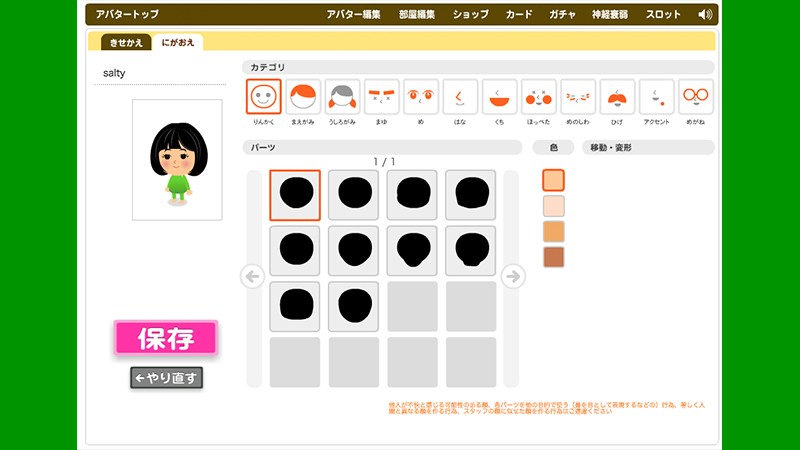Select the ほっぺた cheeks category icon
Image resolution: width=800 pixels, height=450 pixels.
(x=538, y=97)
